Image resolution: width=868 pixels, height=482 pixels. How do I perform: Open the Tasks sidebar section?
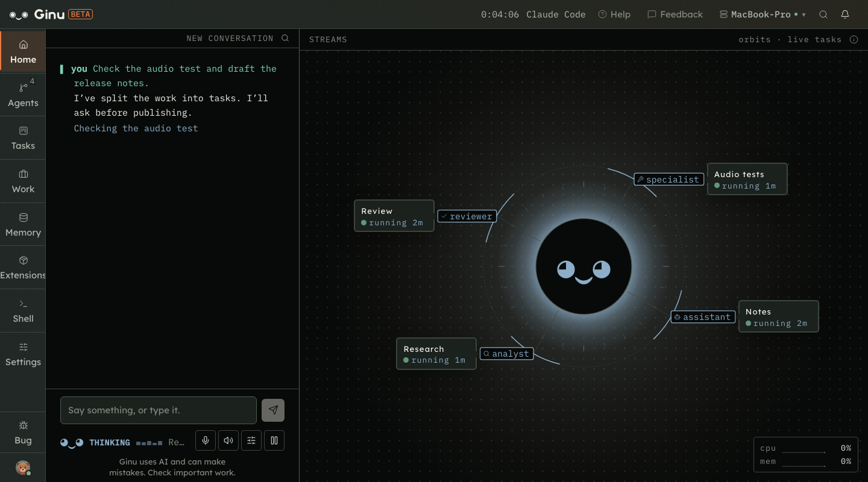[23, 138]
